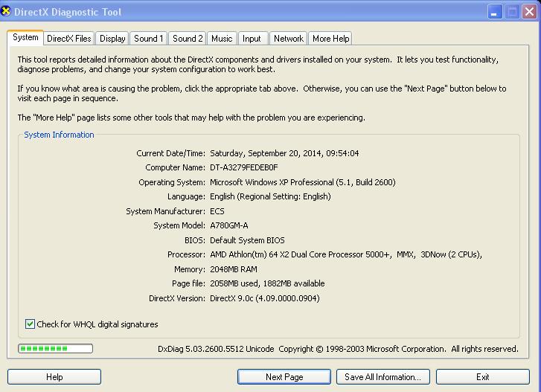541x392 pixels.
Task: Click Save All Information button
Action: click(x=383, y=377)
